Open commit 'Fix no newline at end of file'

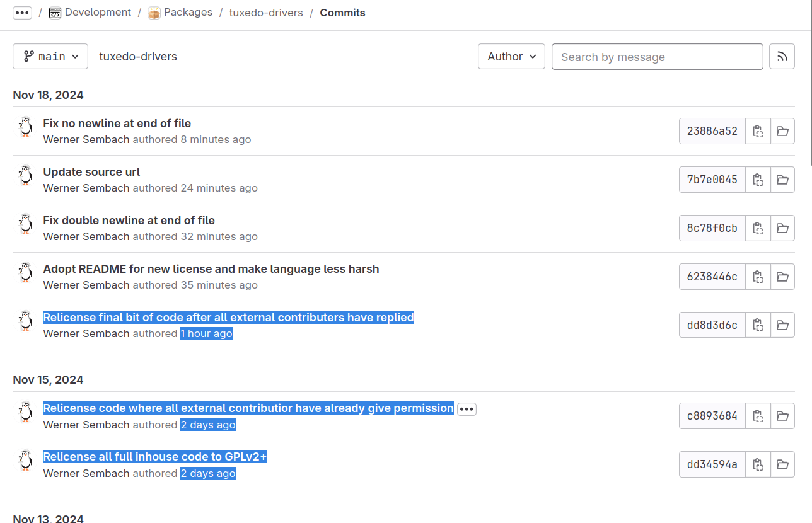tap(117, 124)
